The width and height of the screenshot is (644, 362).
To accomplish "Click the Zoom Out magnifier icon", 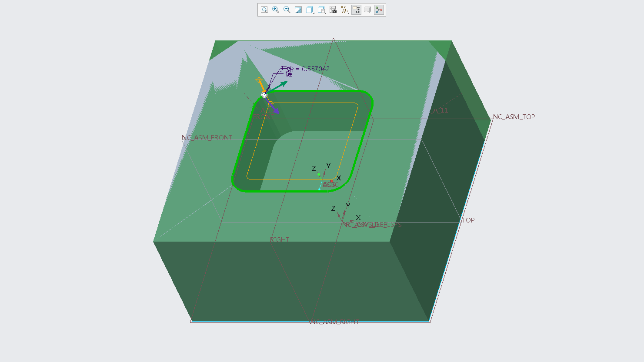I will 287,10.
